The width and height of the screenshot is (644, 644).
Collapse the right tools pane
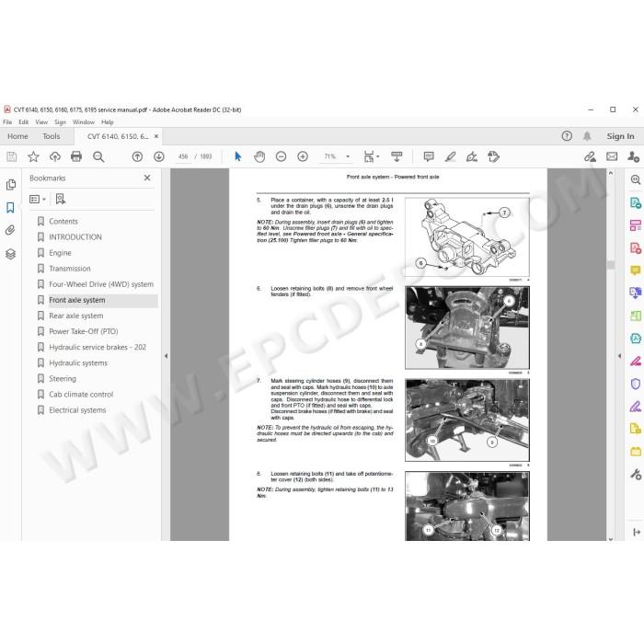coord(620,356)
